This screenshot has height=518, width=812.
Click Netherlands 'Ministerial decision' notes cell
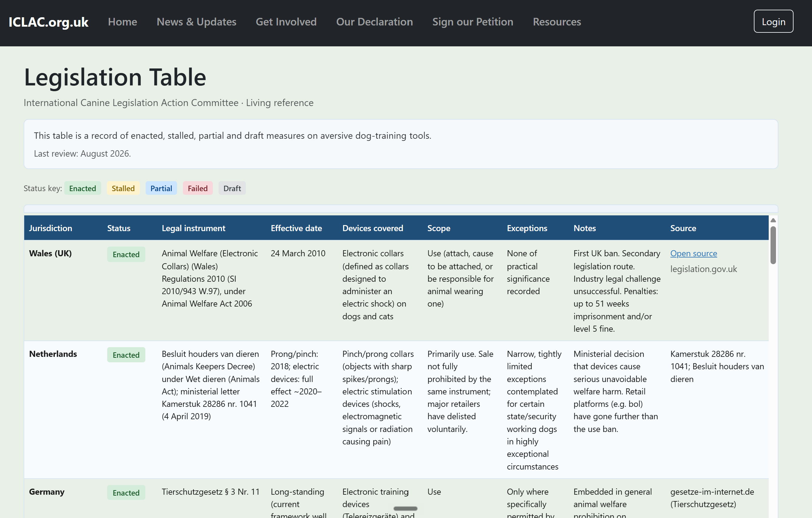tap(616, 391)
